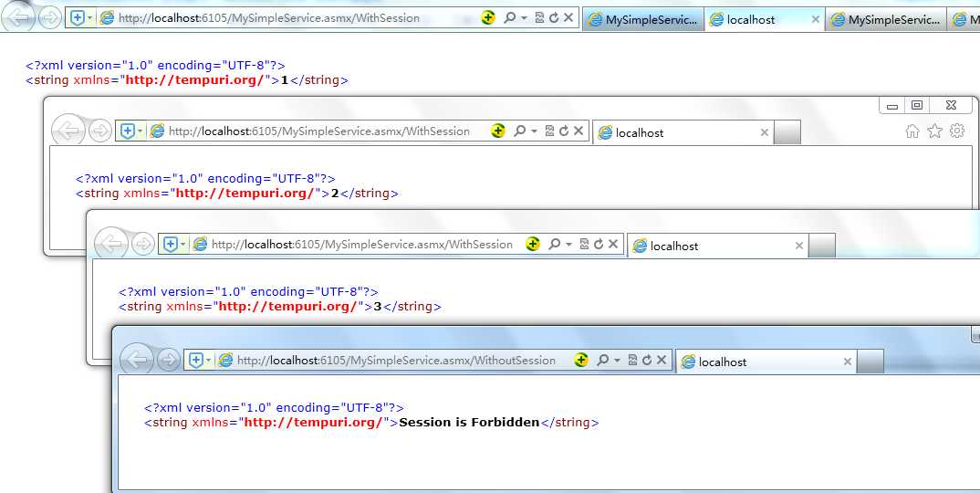The height and width of the screenshot is (493, 980).
Task: Click forward arrow in the WithoutSession window
Action: 169,360
